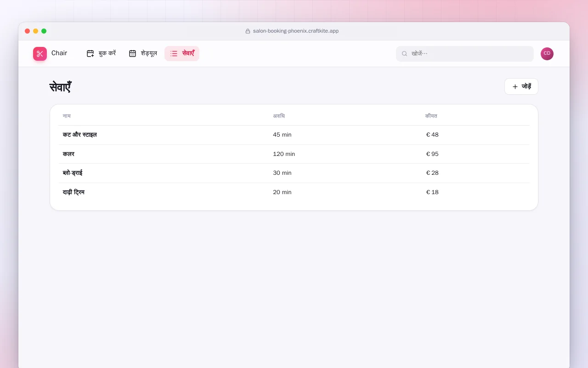Screen dimensions: 588x368
Task: Click the pink scissors app logo
Action: (40, 54)
